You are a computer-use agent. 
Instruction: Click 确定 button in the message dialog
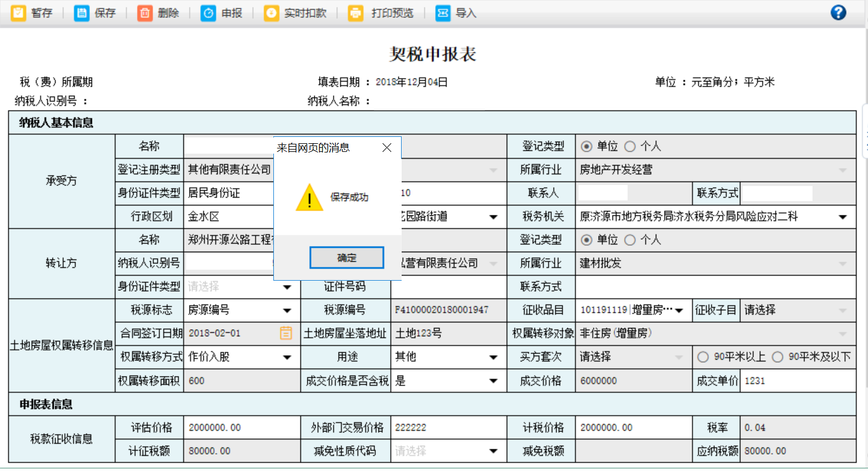[347, 258]
